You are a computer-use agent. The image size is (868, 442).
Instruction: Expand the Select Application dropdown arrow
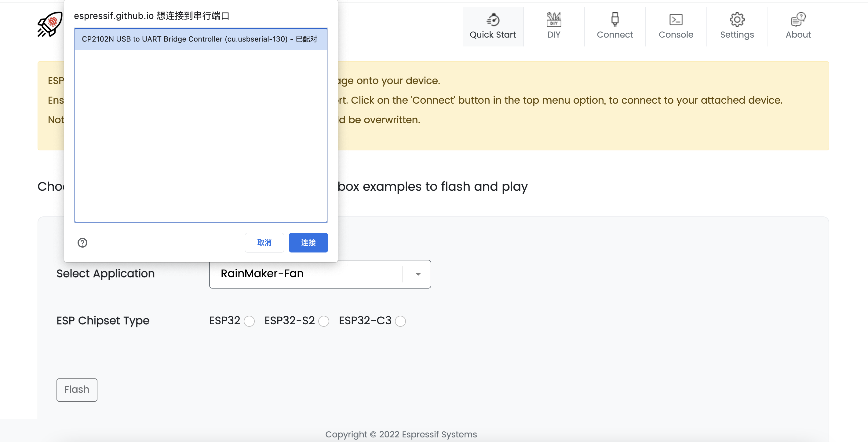click(x=418, y=274)
